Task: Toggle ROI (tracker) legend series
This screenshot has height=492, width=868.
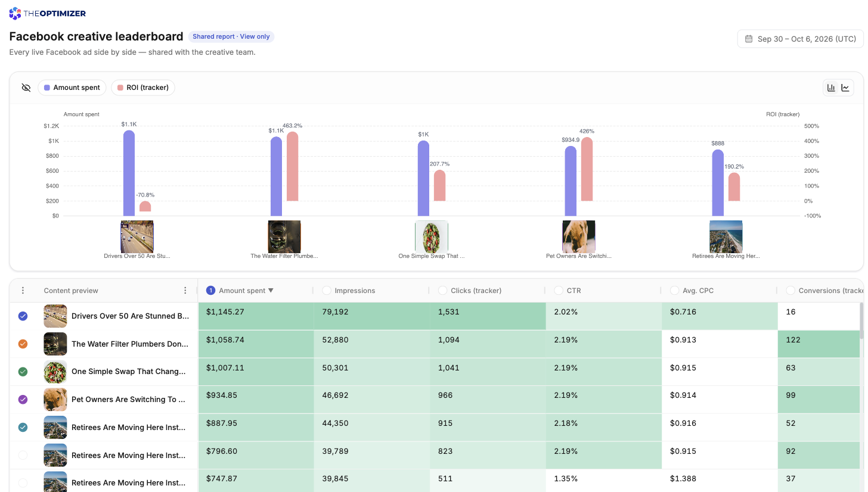Action: [143, 88]
